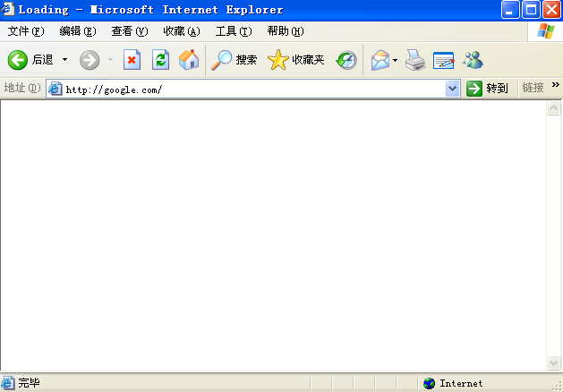Image resolution: width=563 pixels, height=392 pixels.
Task: Refresh the page with green arrows icon
Action: click(160, 60)
